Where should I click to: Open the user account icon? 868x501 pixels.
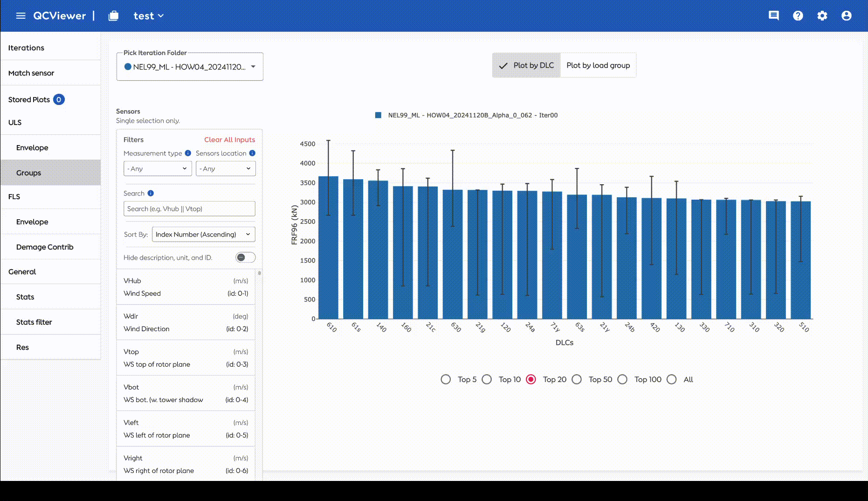coord(847,16)
